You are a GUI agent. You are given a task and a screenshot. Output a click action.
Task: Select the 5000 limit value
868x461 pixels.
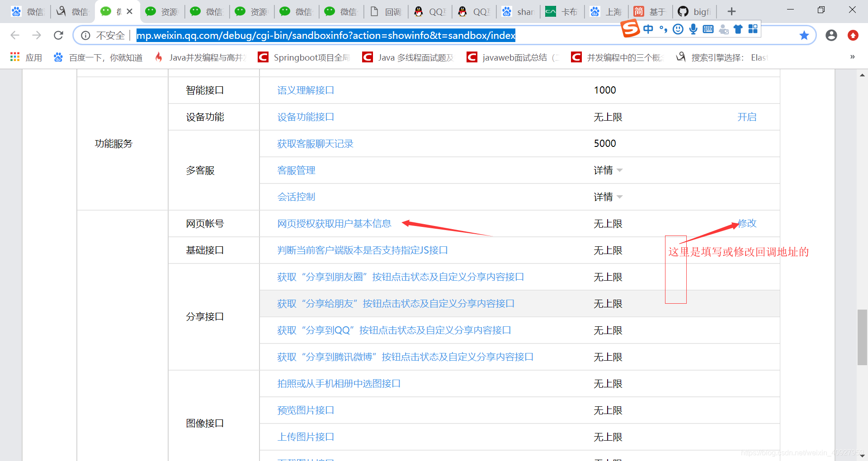coord(605,144)
